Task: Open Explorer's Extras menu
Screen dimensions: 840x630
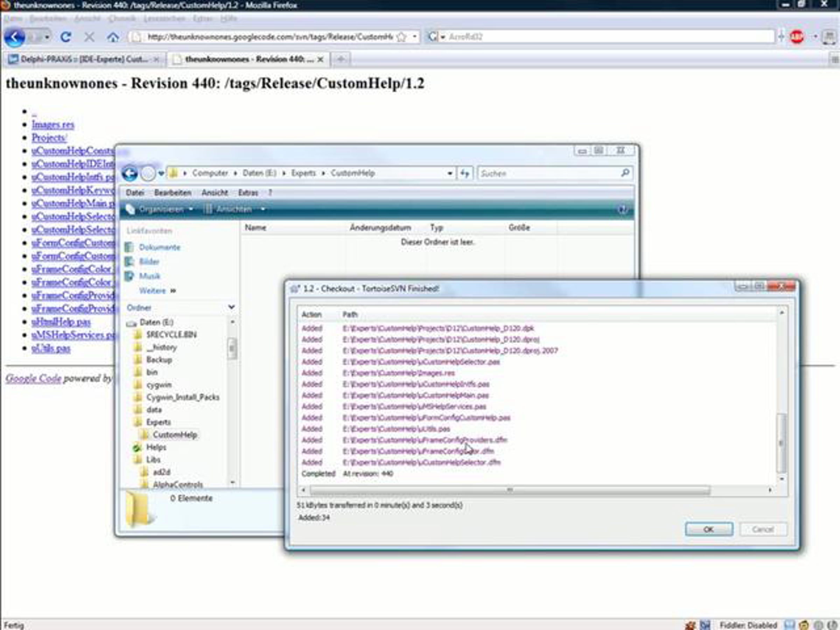Action: click(x=248, y=192)
